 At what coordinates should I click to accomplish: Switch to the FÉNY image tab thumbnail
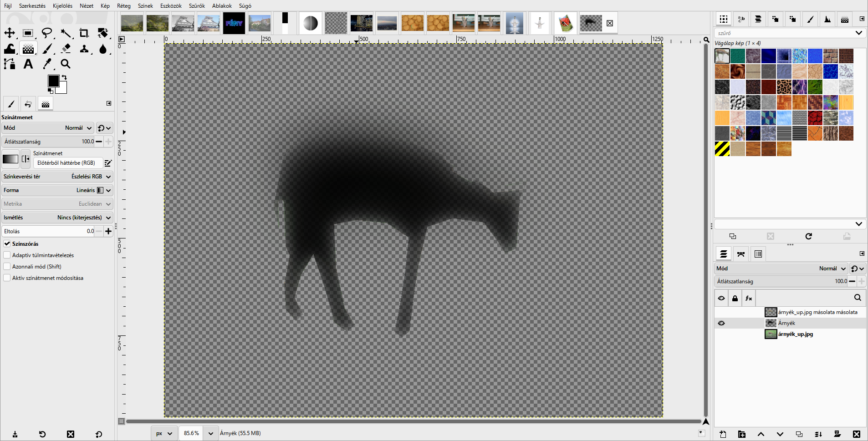(x=234, y=23)
